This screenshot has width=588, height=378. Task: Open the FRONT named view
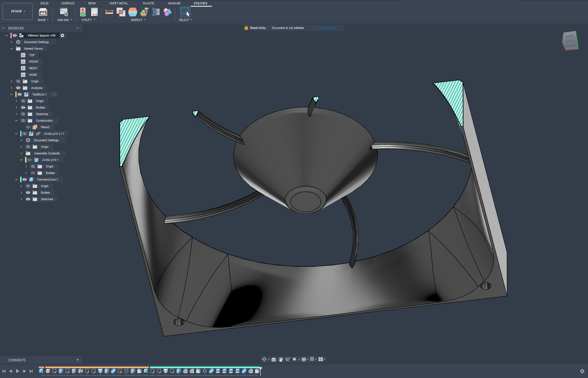point(34,62)
